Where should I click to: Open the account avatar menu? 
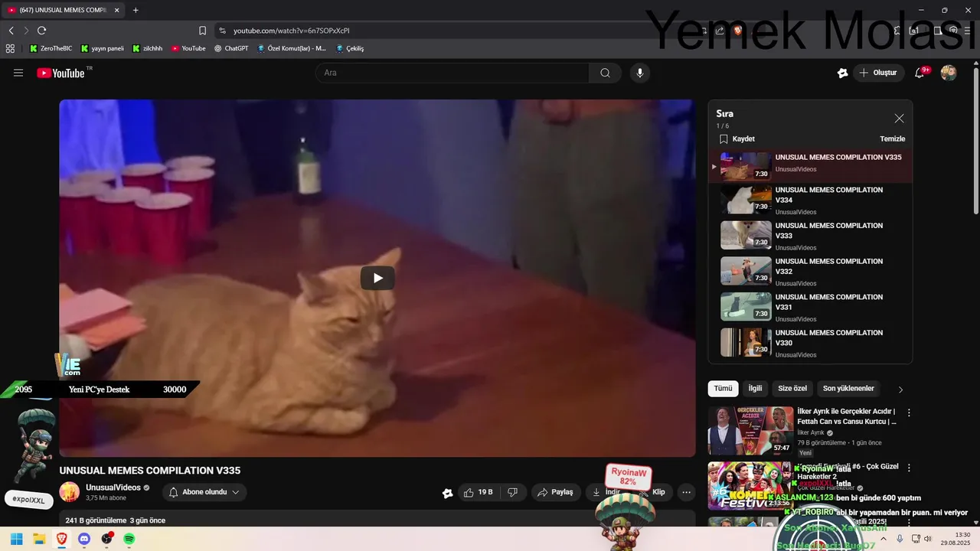[x=949, y=73]
